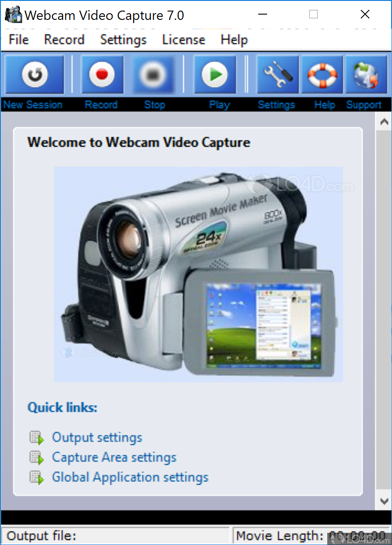Image resolution: width=392 pixels, height=545 pixels.
Task: Open the License menu
Action: (x=184, y=40)
